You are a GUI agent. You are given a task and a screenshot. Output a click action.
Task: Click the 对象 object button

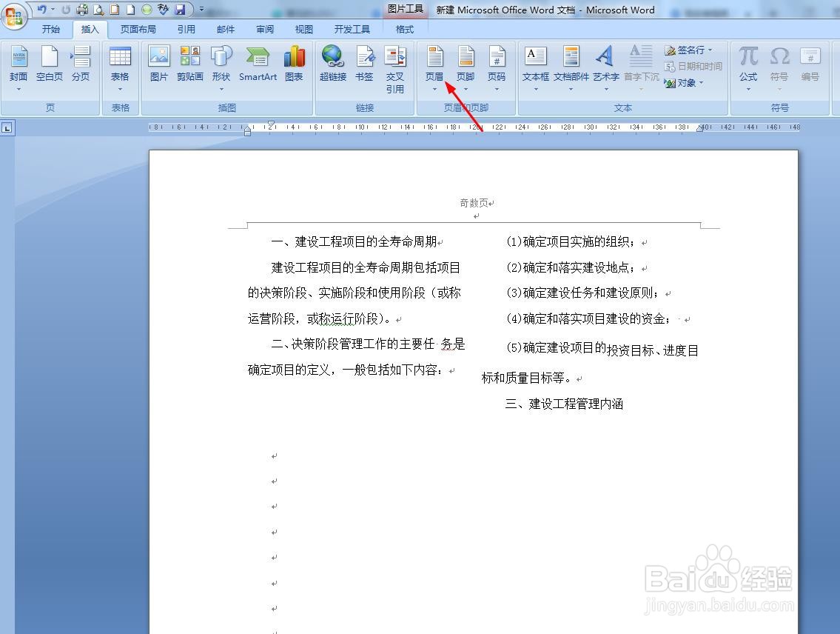(684, 83)
